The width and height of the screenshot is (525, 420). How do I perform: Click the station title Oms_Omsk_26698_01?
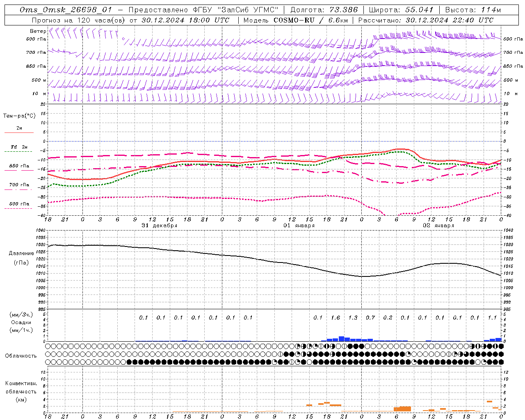(66, 10)
